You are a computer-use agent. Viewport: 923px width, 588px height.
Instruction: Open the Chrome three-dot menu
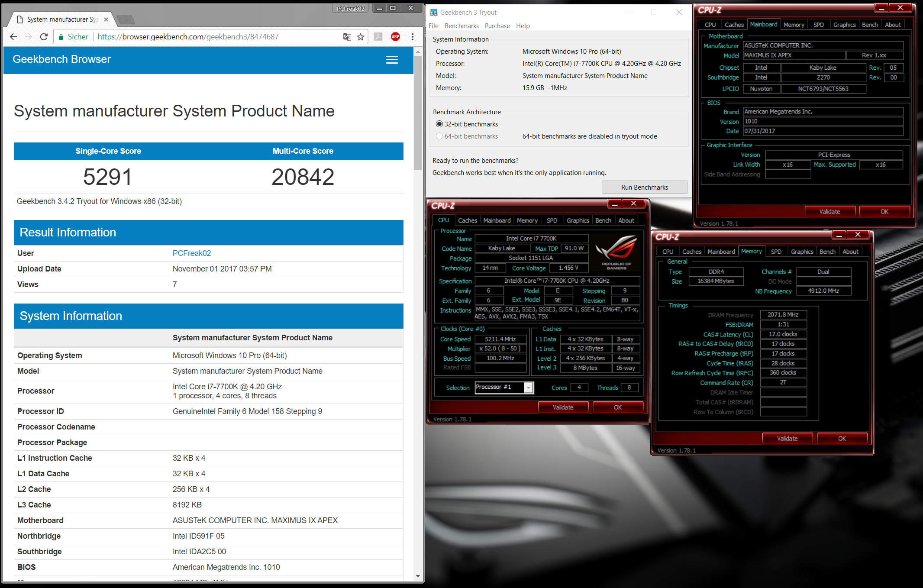tap(413, 37)
